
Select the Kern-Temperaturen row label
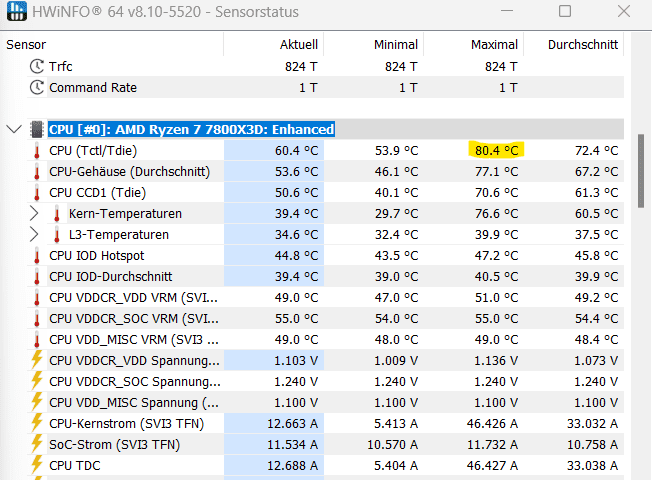[125, 213]
